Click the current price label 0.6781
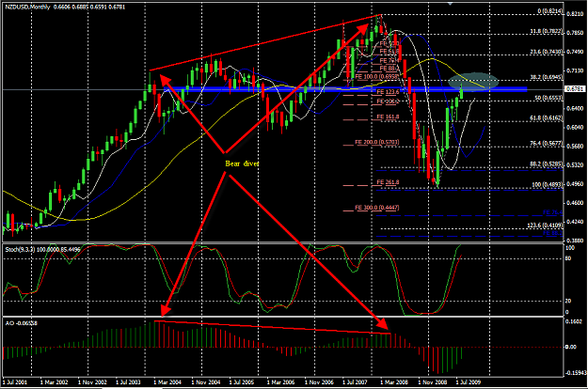 click(574, 88)
